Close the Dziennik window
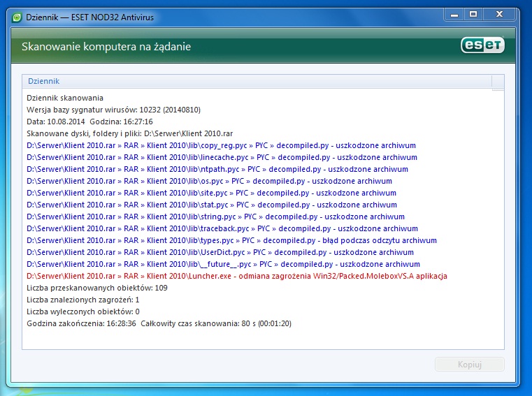The height and width of the screenshot is (396, 532). point(499,15)
